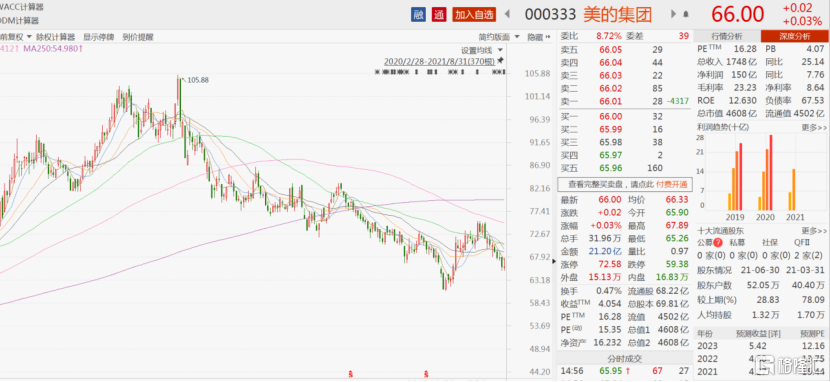Toggle 显示停牌 display option
830x382 pixels.
coord(98,37)
